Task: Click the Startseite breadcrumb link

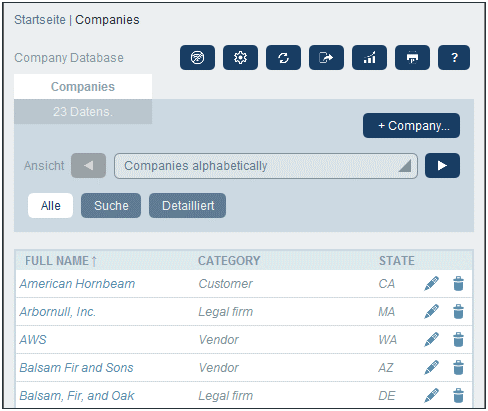Action: 40,20
